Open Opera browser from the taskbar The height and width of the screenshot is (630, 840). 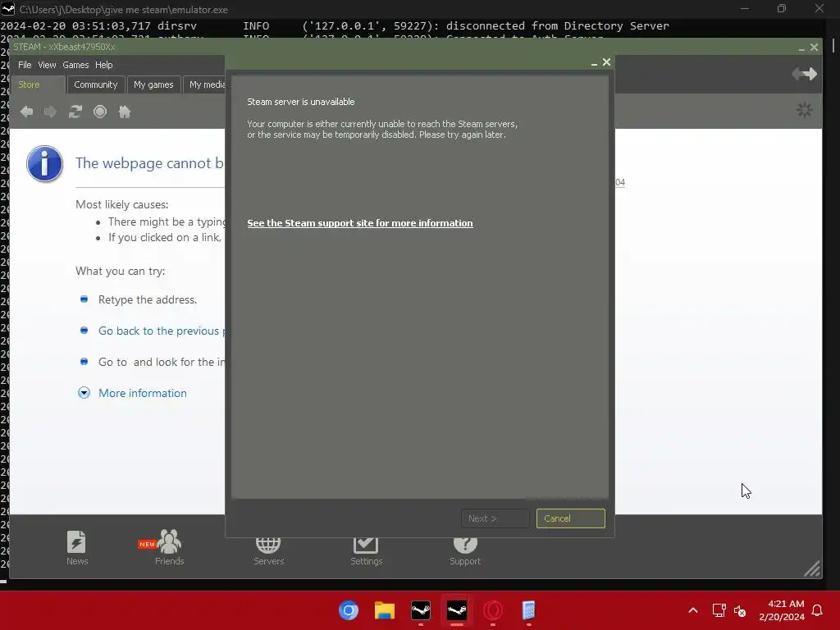click(x=492, y=610)
